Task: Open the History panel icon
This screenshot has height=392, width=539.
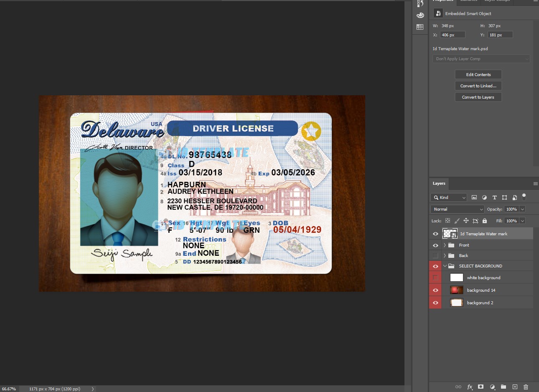Action: point(420,3)
